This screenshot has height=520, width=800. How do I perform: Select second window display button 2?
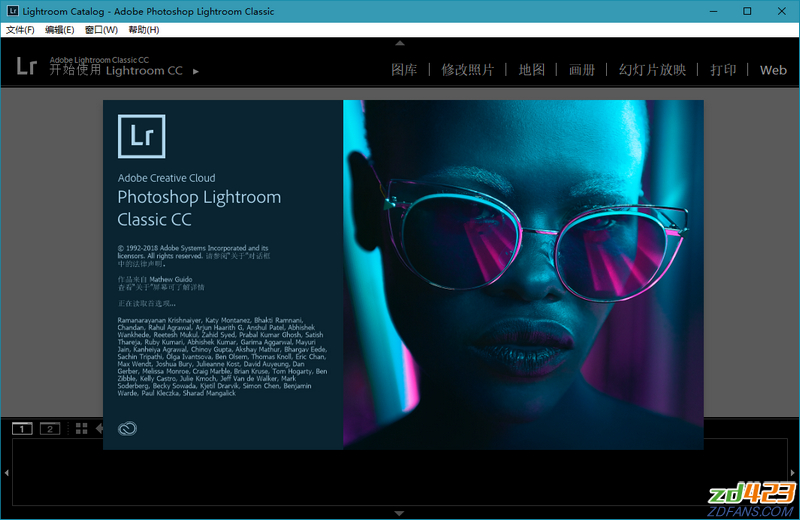(50, 429)
